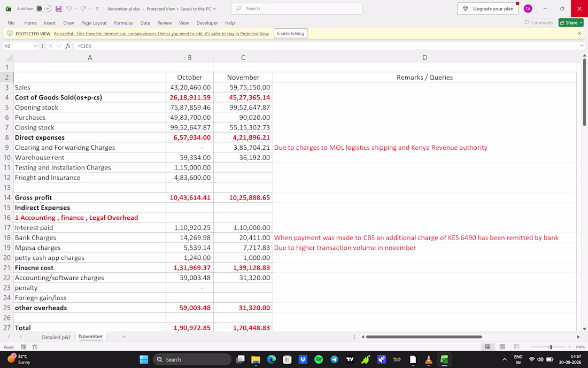Click the horizontal scrollbar right arrow
Image resolution: width=588 pixels, height=368 pixels.
click(x=578, y=337)
